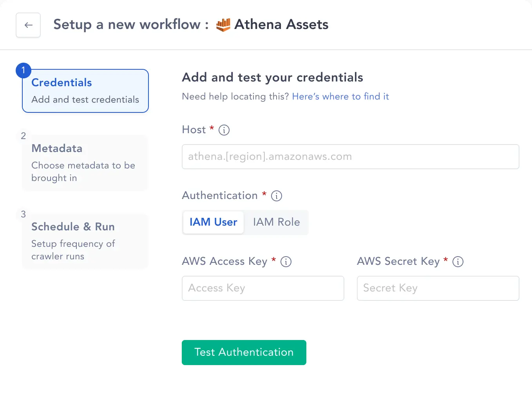Screen dimensions: 532x416
Task: Focus the Host input field
Action: click(351, 157)
